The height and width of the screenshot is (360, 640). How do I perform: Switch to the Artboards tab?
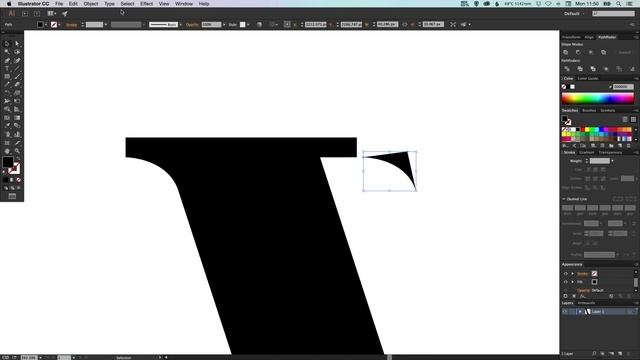click(587, 303)
